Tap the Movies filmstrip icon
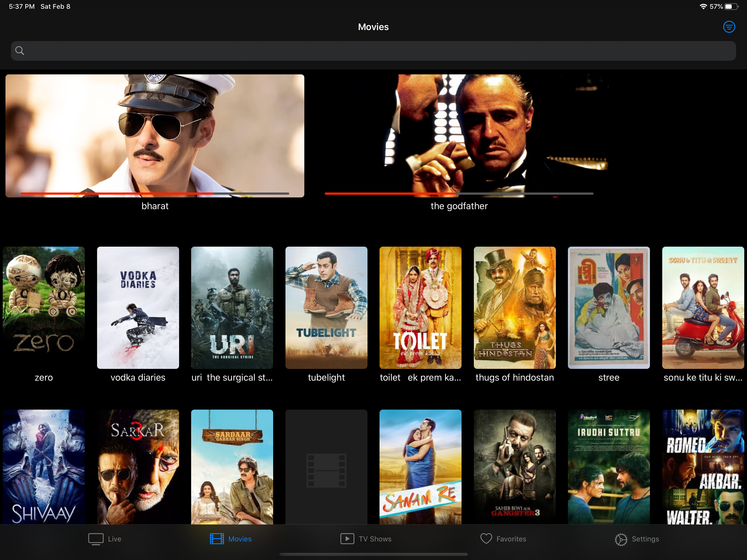The height and width of the screenshot is (560, 747). pos(217,539)
